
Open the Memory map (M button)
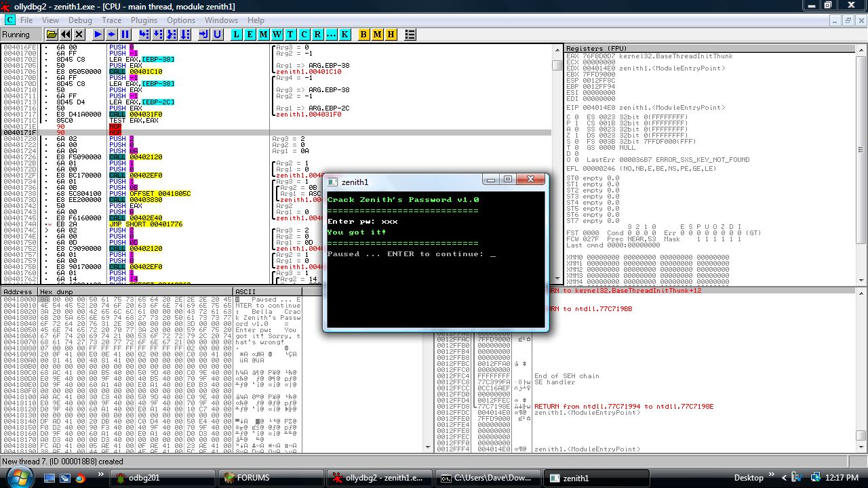click(x=263, y=35)
